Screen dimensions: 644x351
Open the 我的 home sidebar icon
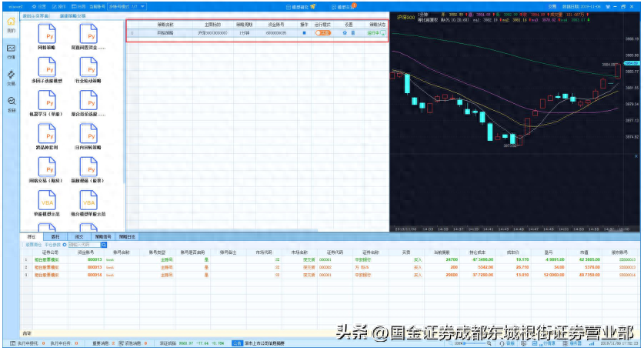[11, 25]
